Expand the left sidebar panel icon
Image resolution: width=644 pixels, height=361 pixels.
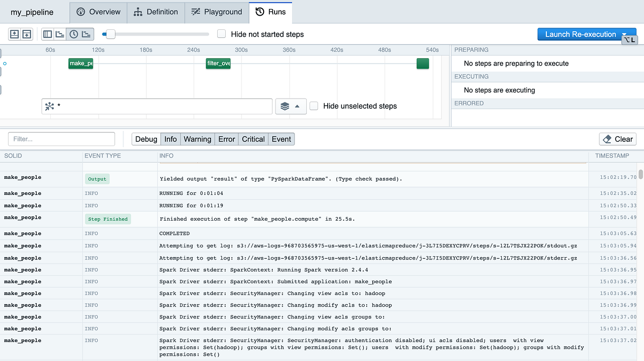click(14, 34)
